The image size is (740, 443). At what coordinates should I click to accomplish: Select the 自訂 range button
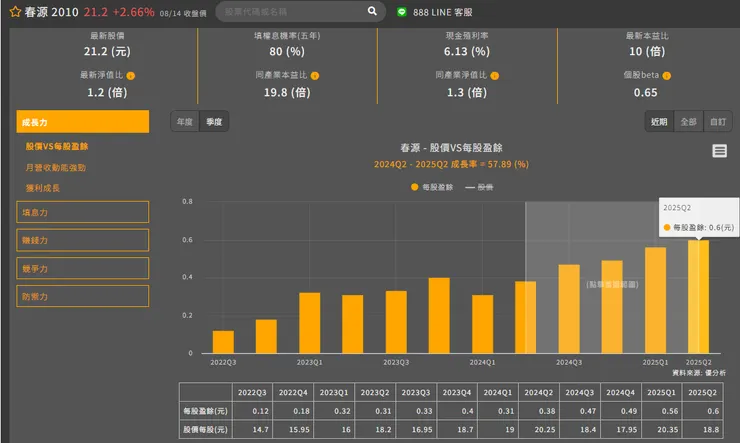tap(718, 122)
